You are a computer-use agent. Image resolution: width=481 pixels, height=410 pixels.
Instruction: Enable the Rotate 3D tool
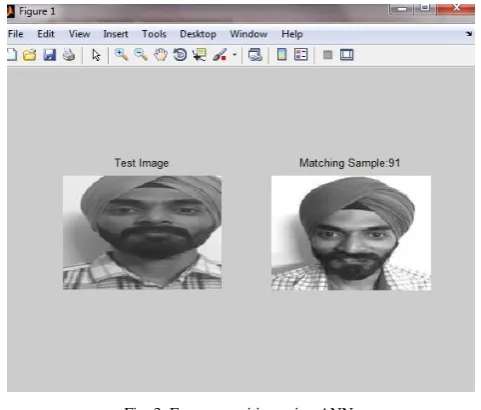pyautogui.click(x=180, y=55)
